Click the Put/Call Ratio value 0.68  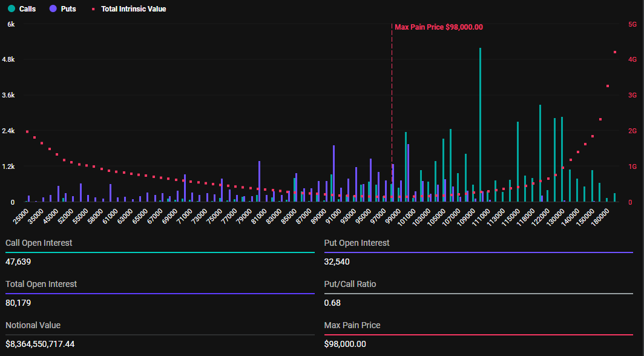(x=331, y=303)
